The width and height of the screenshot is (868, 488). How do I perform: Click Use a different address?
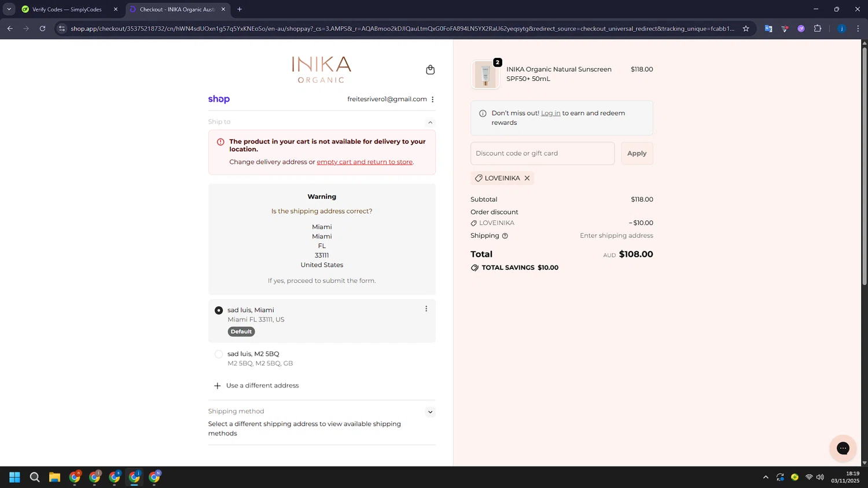click(256, 386)
